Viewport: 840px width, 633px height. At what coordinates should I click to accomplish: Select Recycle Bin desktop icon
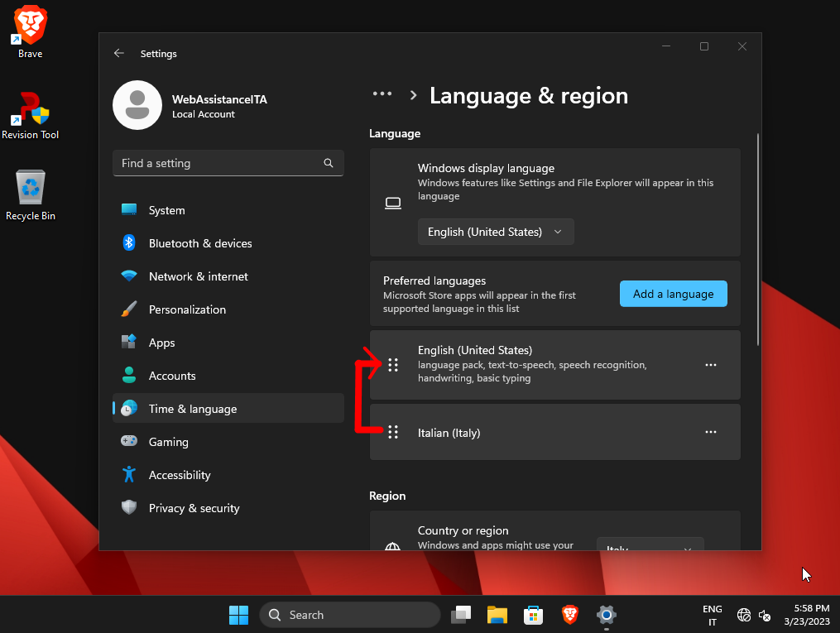(30, 195)
